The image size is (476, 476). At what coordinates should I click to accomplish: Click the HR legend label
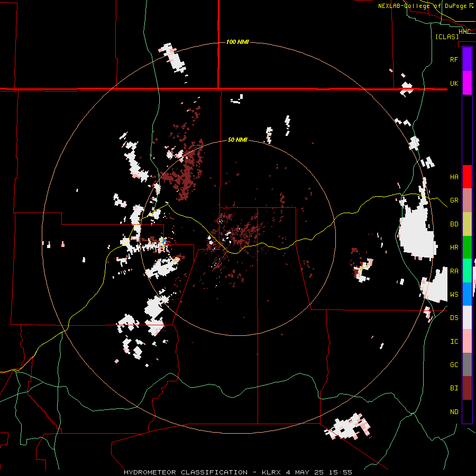pyautogui.click(x=454, y=248)
